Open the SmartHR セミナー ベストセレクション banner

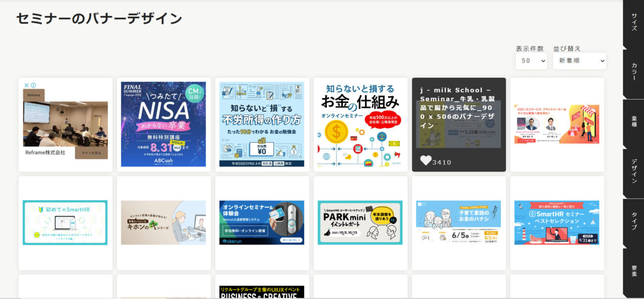557,223
